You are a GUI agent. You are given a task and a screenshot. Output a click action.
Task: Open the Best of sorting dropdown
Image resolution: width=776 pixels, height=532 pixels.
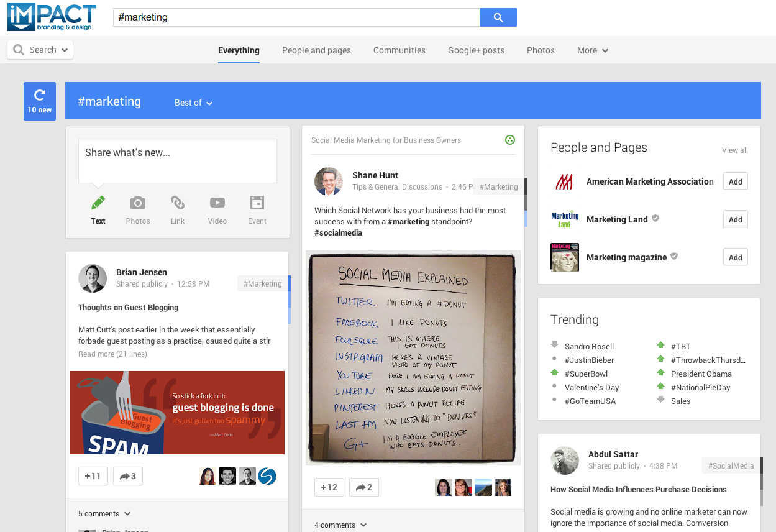coord(193,103)
